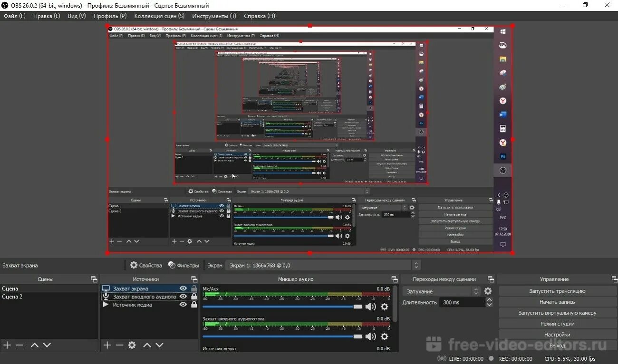Open Свойства for the selected source
Viewport: 618px width, 364px height.
tap(146, 265)
